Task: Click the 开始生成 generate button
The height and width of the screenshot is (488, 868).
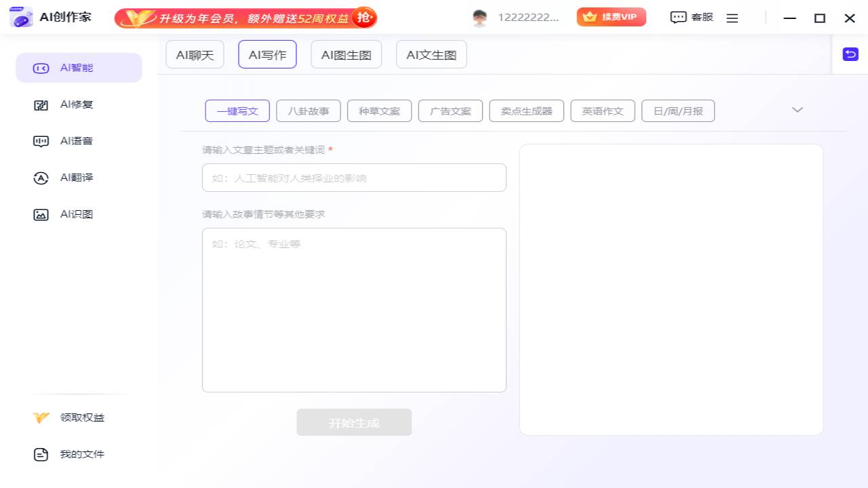Action: (353, 422)
